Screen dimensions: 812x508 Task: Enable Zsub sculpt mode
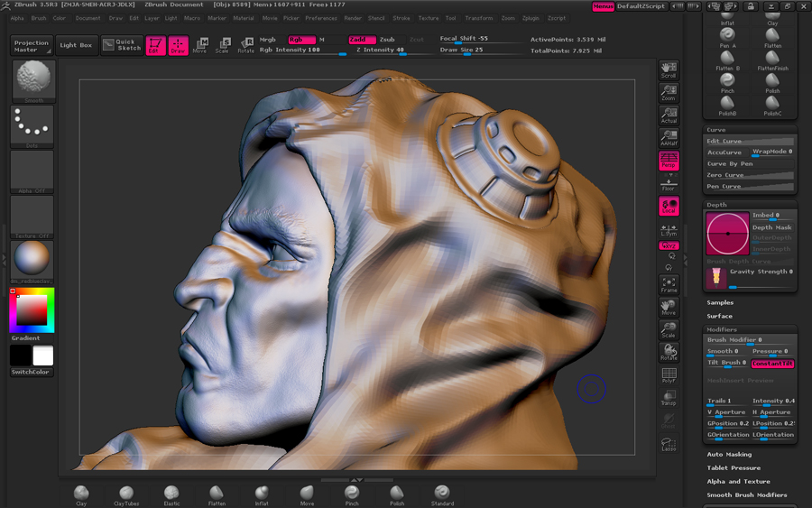tap(387, 40)
